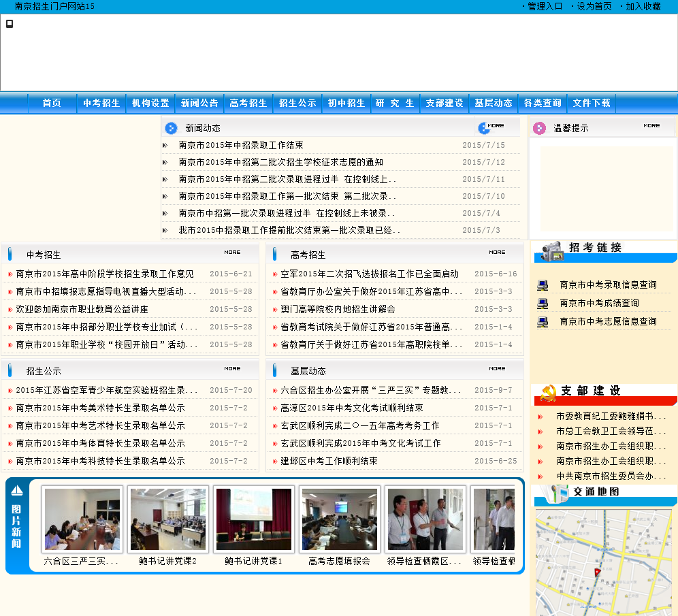Open 市总工会教卫工会领导莅 article
Screen dimensions: 678x616
coord(611,431)
